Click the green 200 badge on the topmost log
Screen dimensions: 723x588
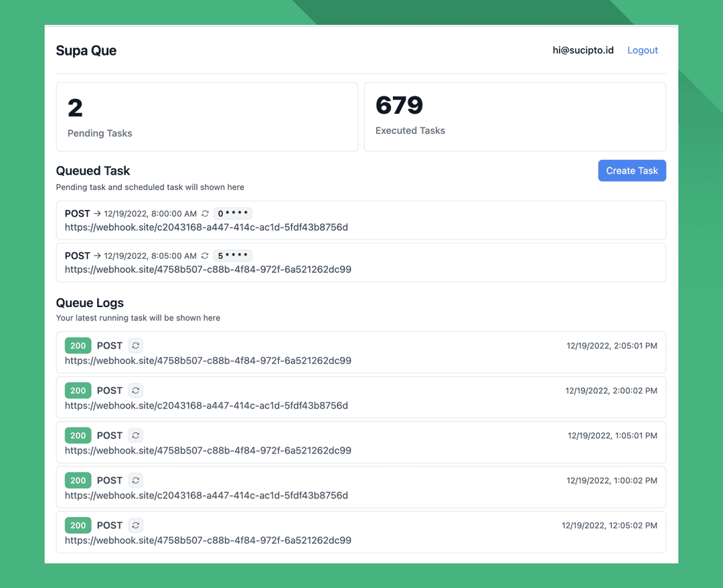click(78, 345)
